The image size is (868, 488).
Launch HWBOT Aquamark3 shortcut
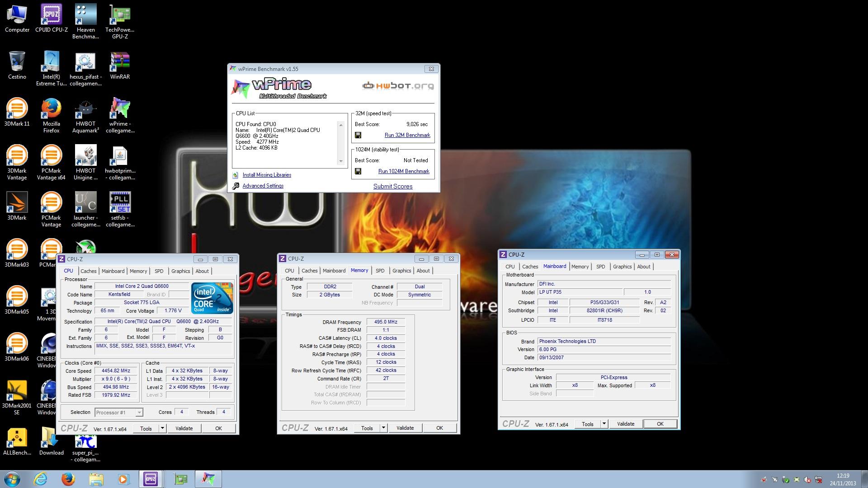[85, 116]
